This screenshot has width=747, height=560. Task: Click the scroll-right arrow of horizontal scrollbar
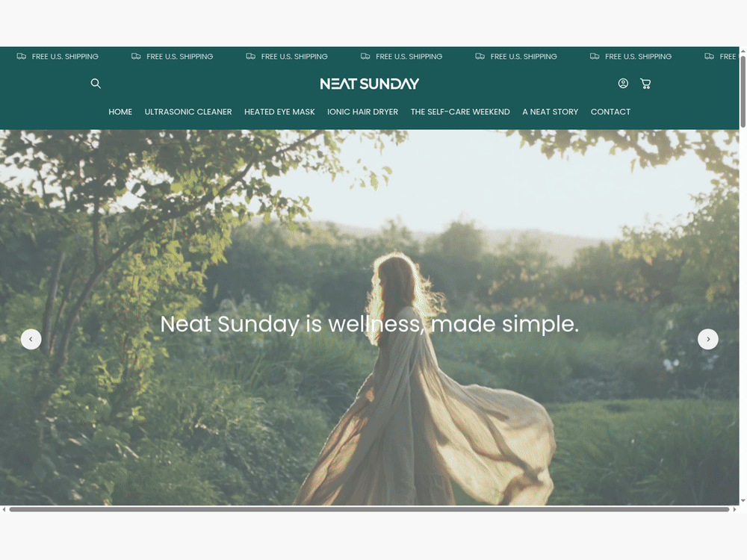tap(734, 509)
